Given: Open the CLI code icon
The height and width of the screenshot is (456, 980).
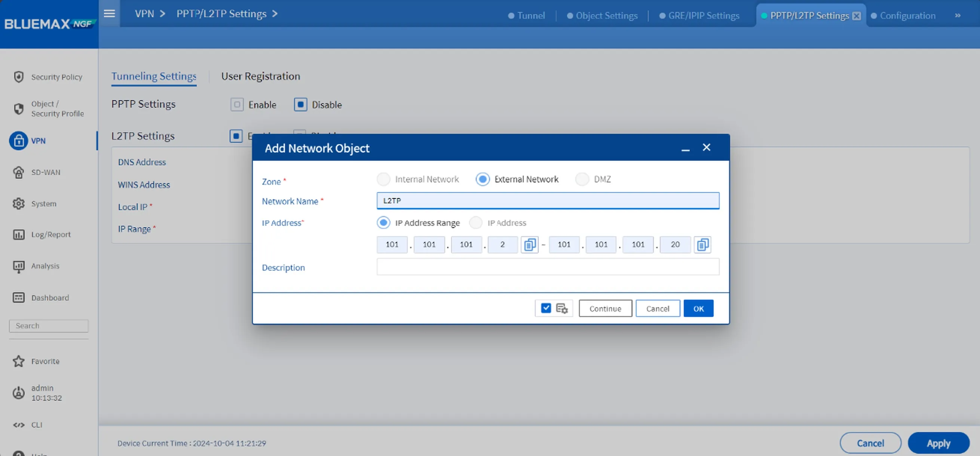Looking at the screenshot, I should [19, 425].
